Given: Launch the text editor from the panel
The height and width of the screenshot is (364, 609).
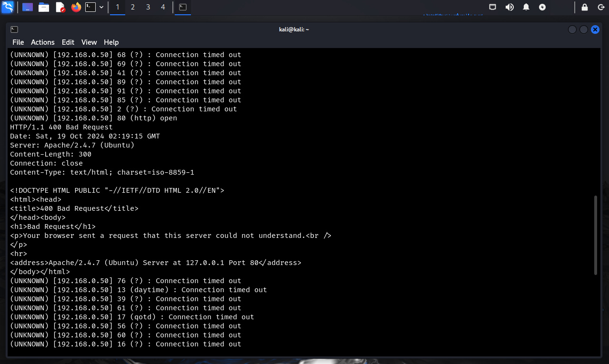Looking at the screenshot, I should click(x=60, y=7).
